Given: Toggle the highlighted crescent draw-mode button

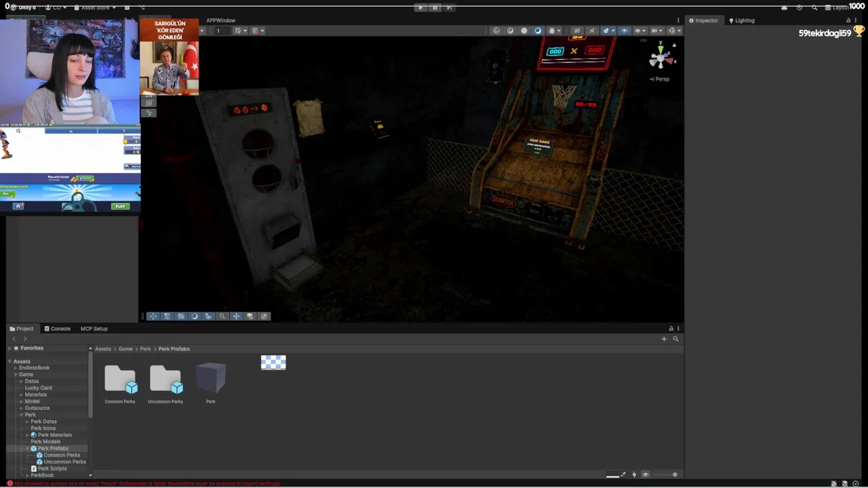Looking at the screenshot, I should (538, 30).
